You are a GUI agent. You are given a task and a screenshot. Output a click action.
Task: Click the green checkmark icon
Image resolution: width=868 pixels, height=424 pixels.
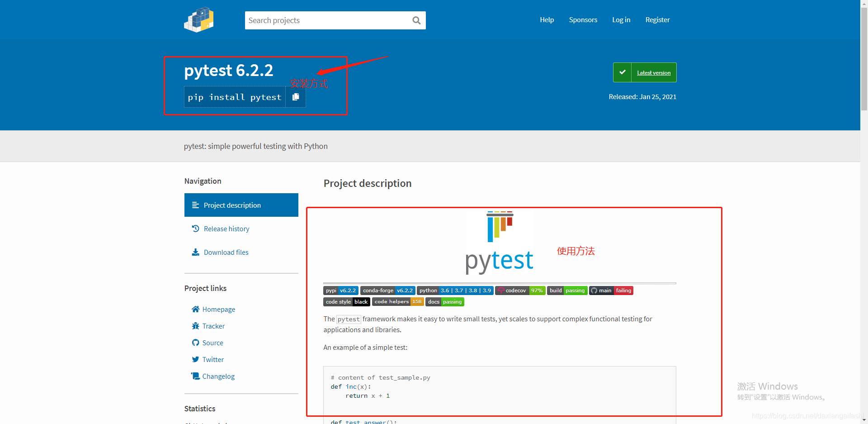[x=623, y=72]
